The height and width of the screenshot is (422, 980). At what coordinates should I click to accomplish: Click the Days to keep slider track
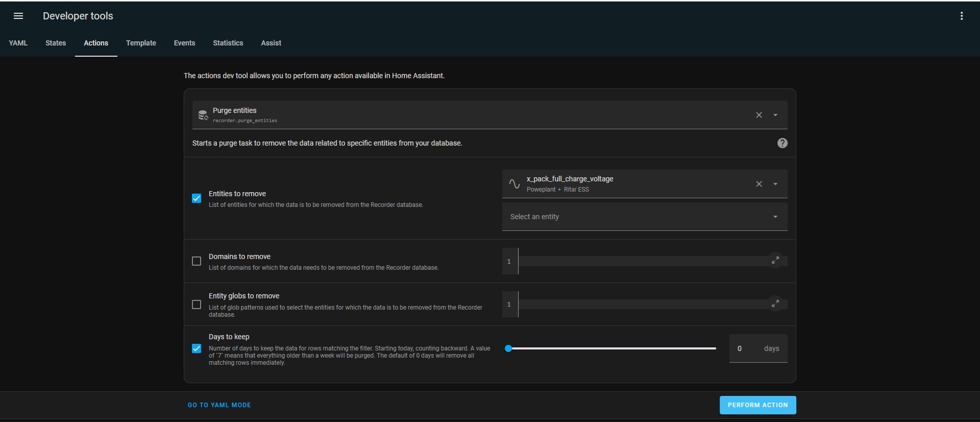coord(612,348)
